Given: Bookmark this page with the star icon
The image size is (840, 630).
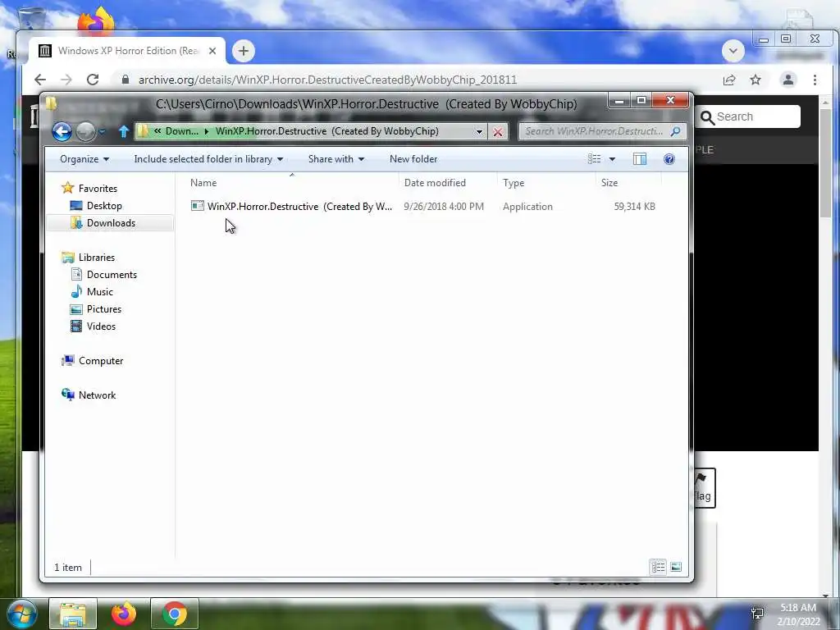Looking at the screenshot, I should tap(756, 80).
